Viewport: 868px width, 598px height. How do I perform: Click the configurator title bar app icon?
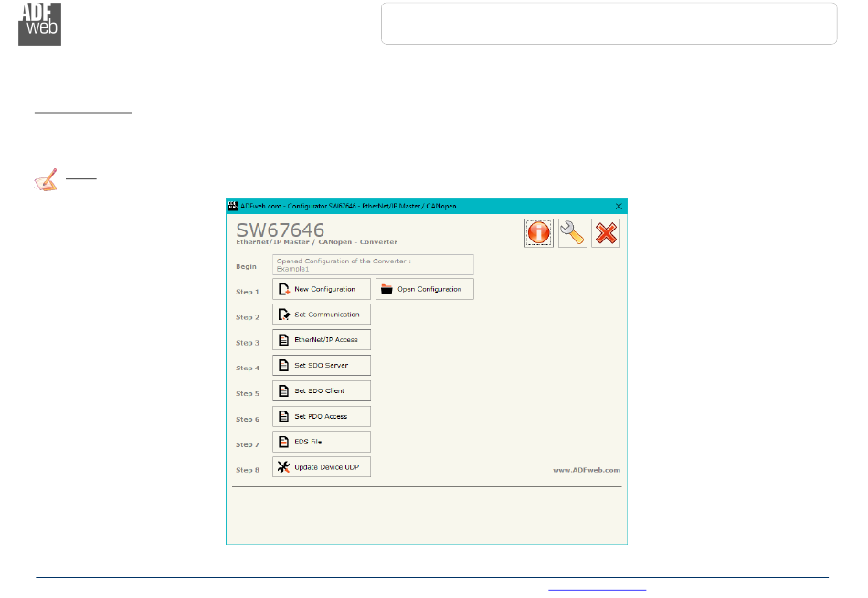pos(233,206)
